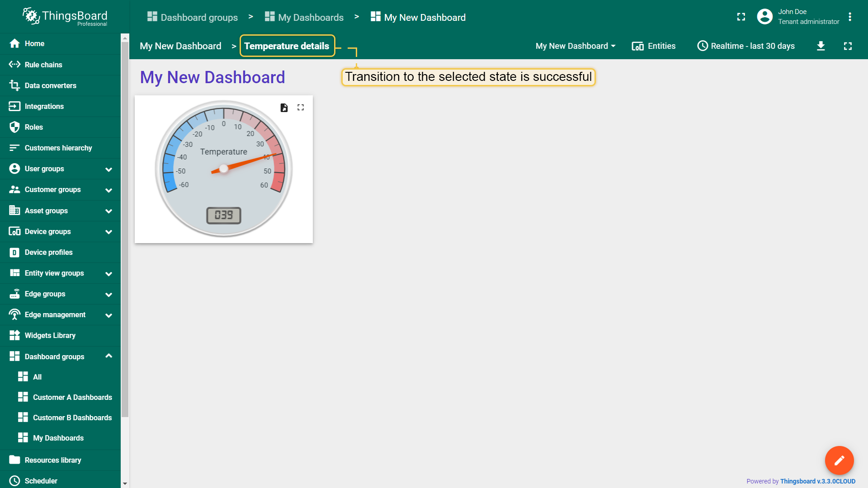Open John Doe user profile icon

pos(764,17)
